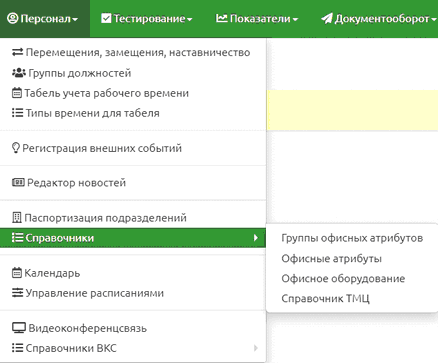Open the Показатели menu
This screenshot has height=363, width=438.
click(257, 19)
